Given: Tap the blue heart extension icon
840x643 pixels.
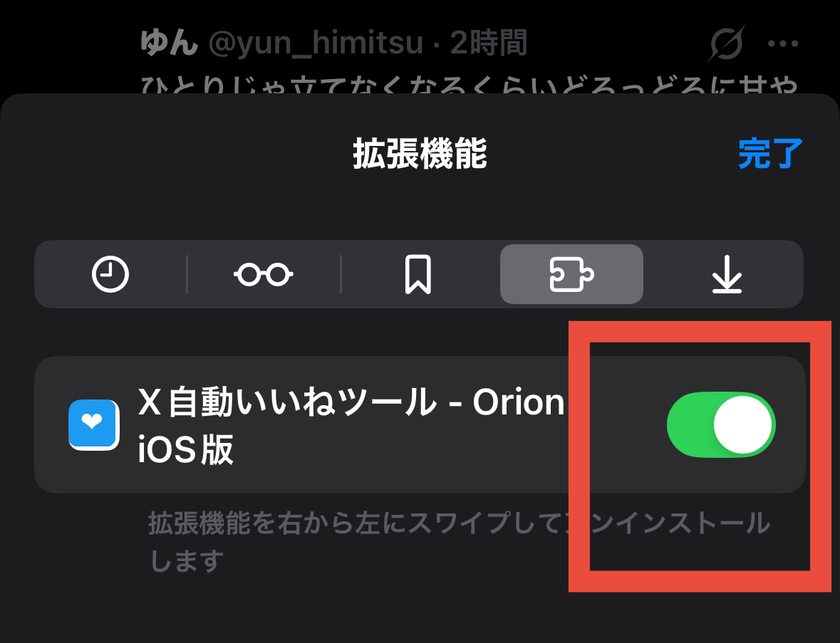Looking at the screenshot, I should pyautogui.click(x=93, y=424).
